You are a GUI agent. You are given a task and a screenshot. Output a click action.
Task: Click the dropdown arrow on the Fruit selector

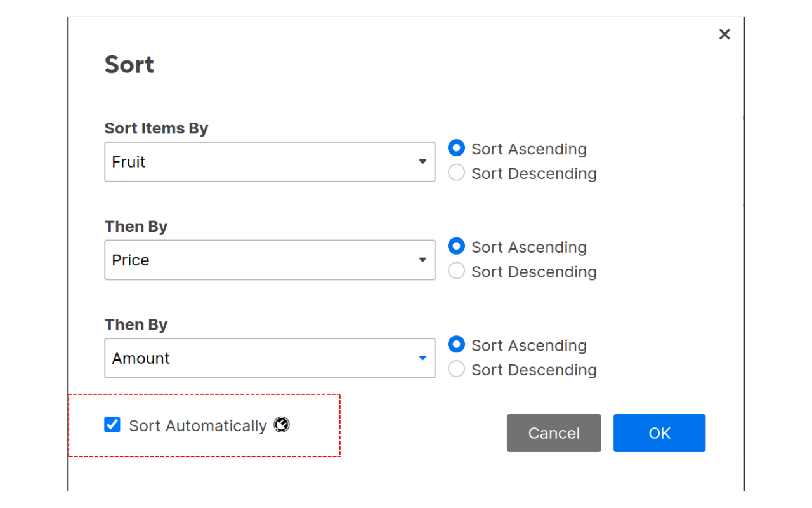click(x=422, y=161)
